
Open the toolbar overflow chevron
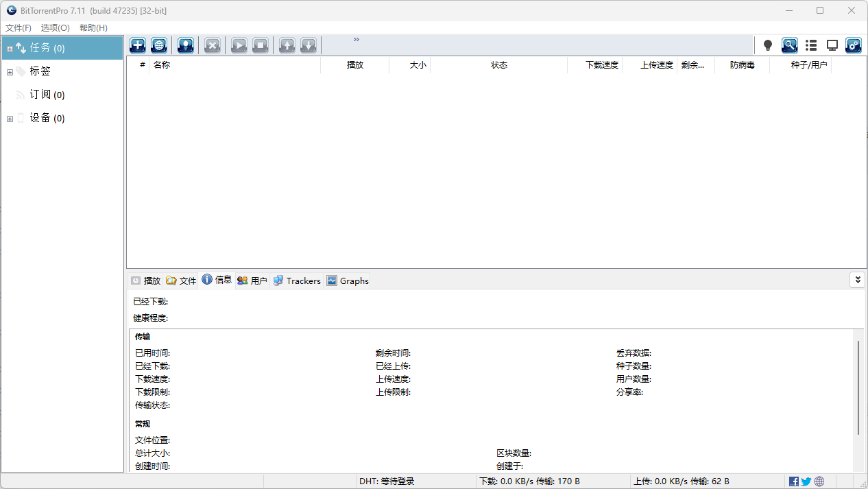[x=356, y=40]
